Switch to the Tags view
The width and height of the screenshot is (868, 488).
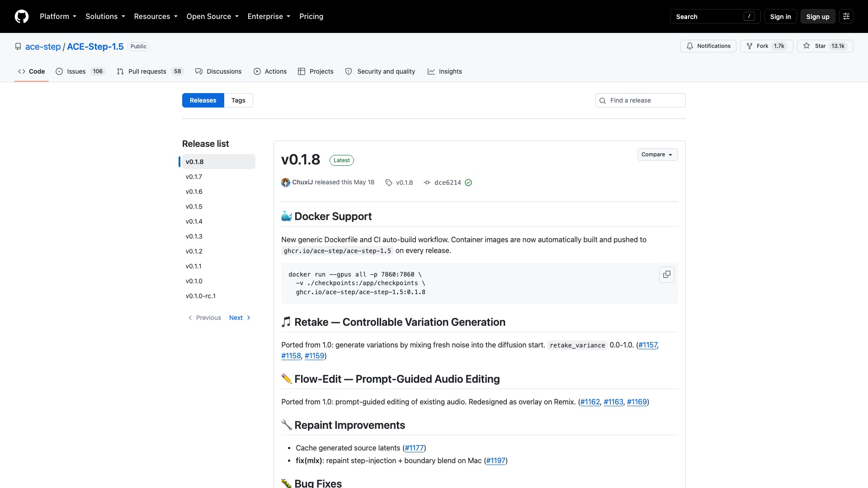click(x=238, y=100)
